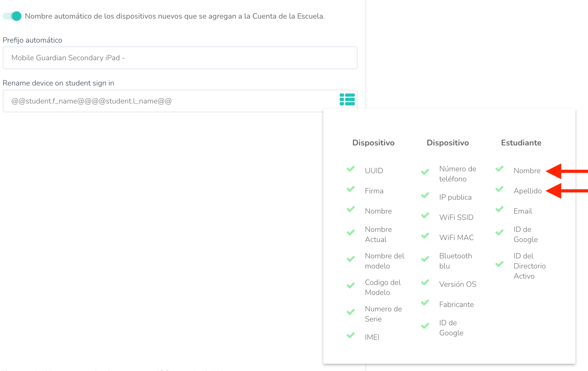Viewport: 588px width, 371px height.
Task: Open the variable list icon in rename field
Action: 347,99
